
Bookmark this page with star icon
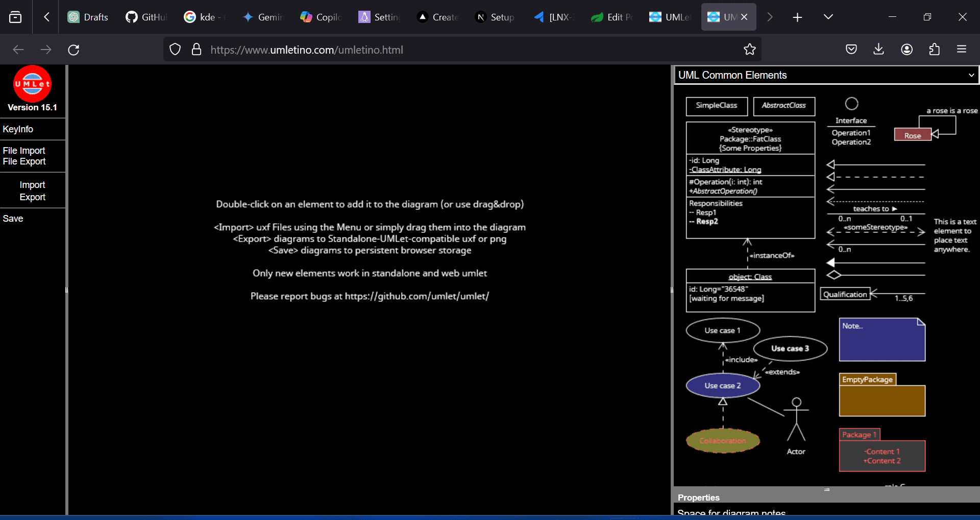(749, 50)
